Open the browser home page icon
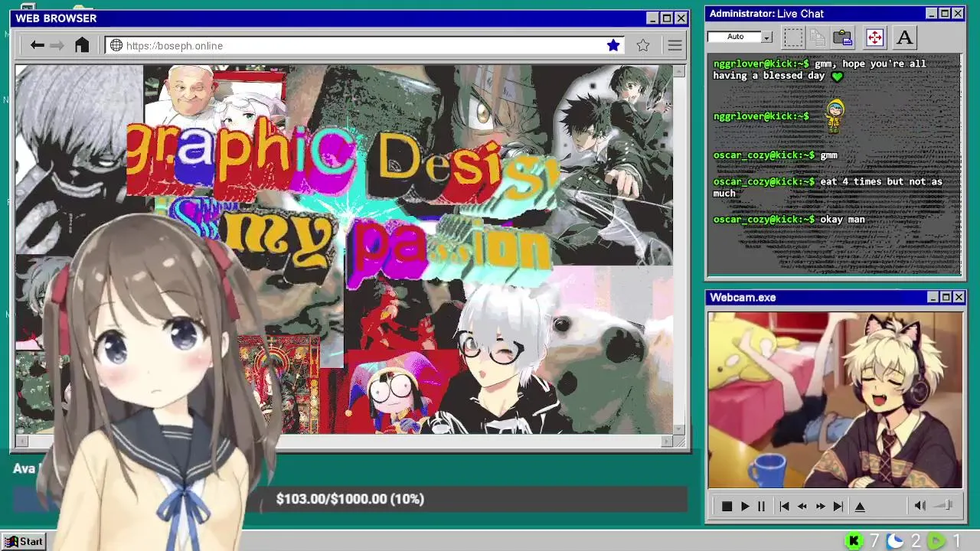 click(x=82, y=45)
